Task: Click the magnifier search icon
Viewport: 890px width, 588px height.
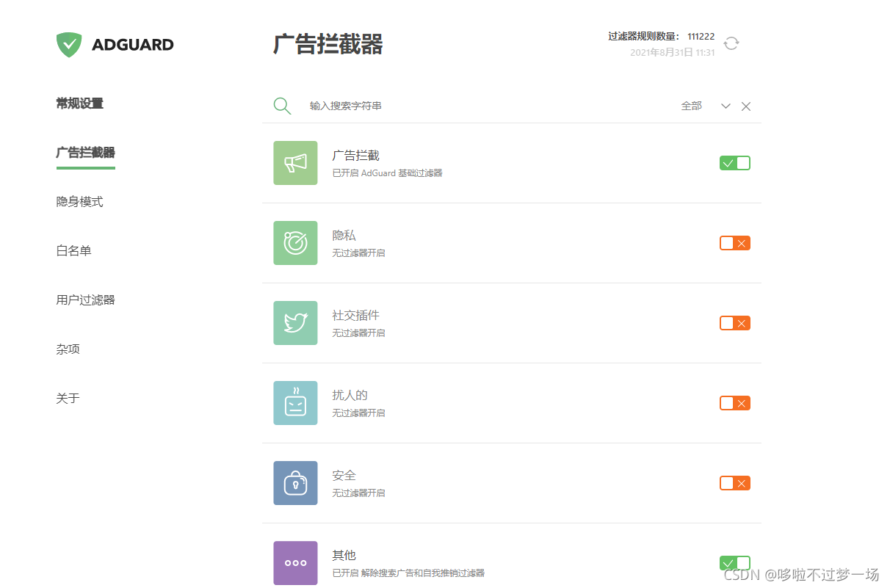Action: [282, 106]
